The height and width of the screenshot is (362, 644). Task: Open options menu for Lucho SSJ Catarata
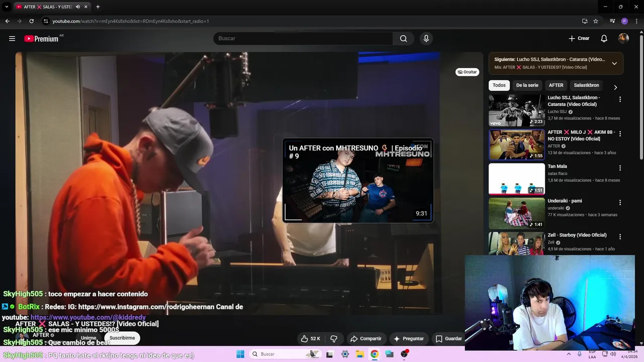coord(620,100)
